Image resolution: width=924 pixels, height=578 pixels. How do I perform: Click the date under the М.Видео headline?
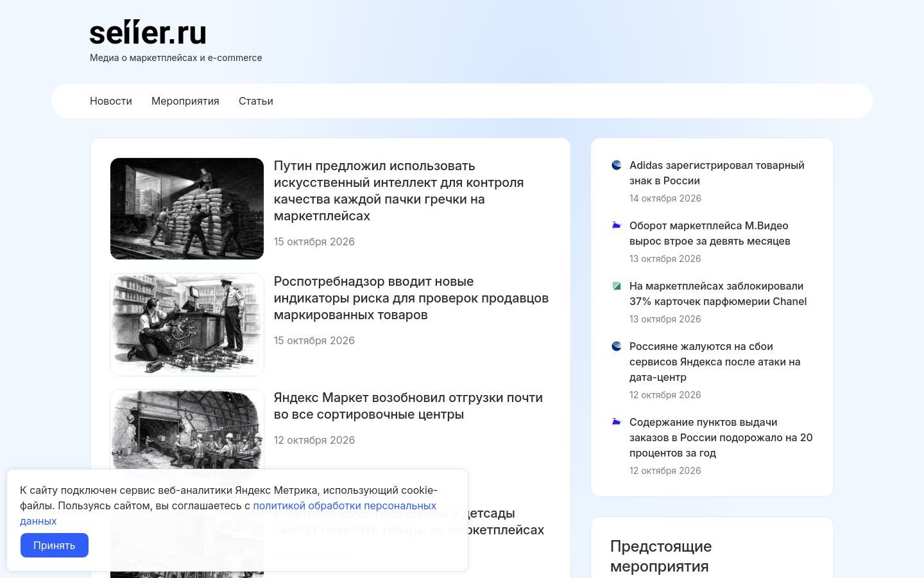665,259
